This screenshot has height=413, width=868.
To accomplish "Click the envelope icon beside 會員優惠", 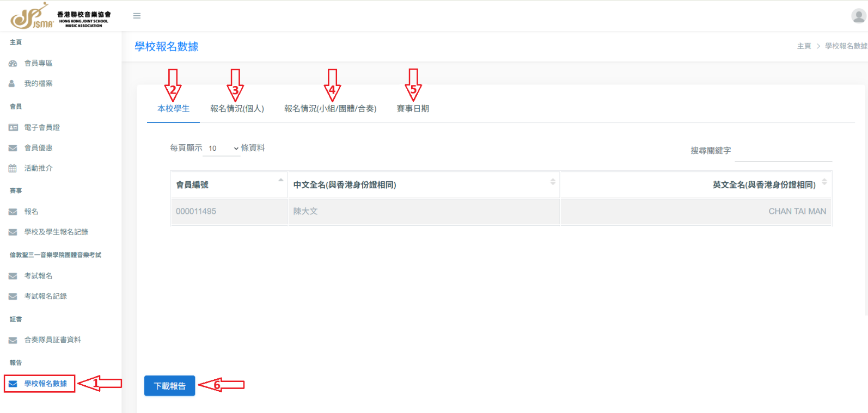I will 13,148.
